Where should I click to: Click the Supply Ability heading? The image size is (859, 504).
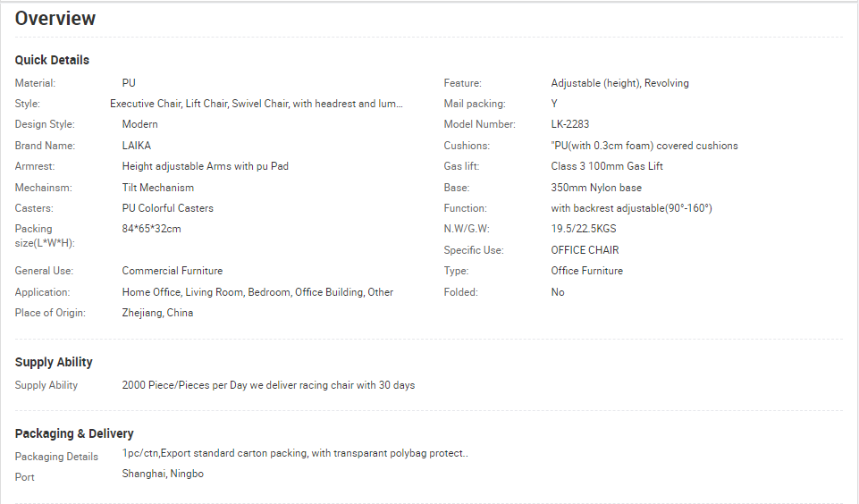point(54,363)
